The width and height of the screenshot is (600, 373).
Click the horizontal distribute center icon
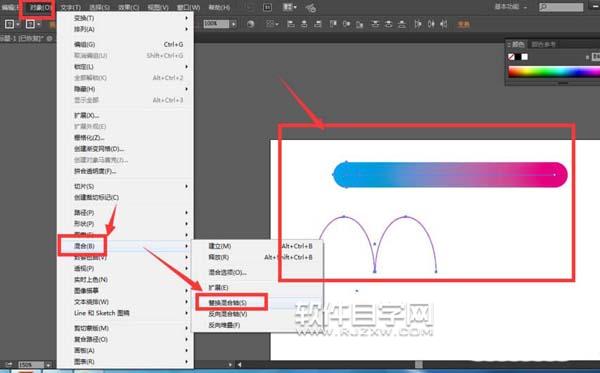click(x=431, y=24)
